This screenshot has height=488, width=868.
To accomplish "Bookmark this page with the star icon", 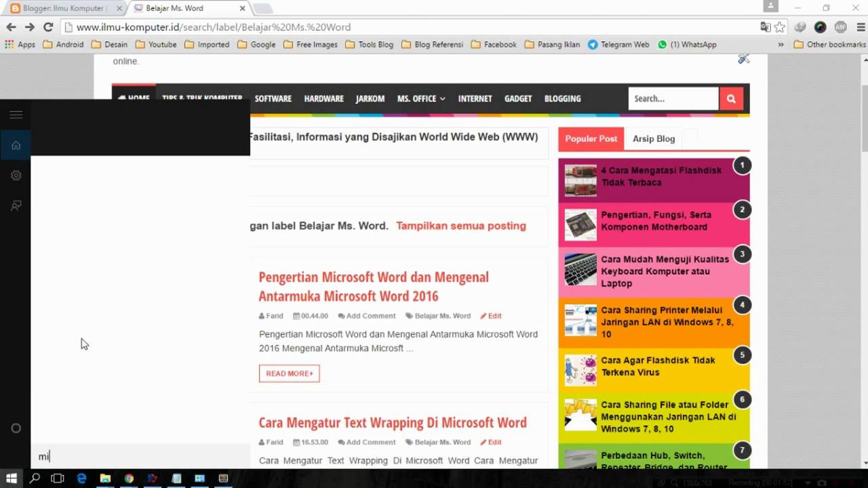I will (780, 27).
